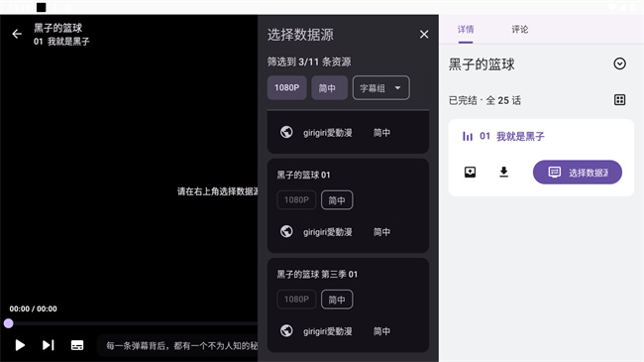Select 黑子的篮球 第三季 01 card title
644x362 pixels.
(317, 274)
